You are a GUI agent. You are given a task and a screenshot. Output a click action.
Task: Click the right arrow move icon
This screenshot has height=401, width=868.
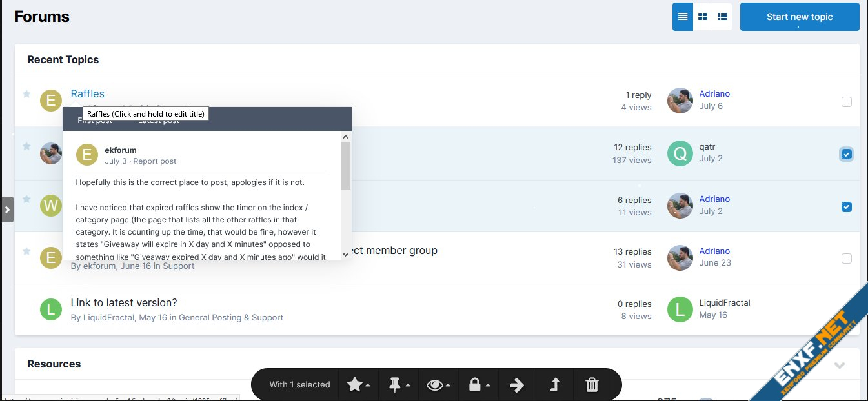[516, 385]
